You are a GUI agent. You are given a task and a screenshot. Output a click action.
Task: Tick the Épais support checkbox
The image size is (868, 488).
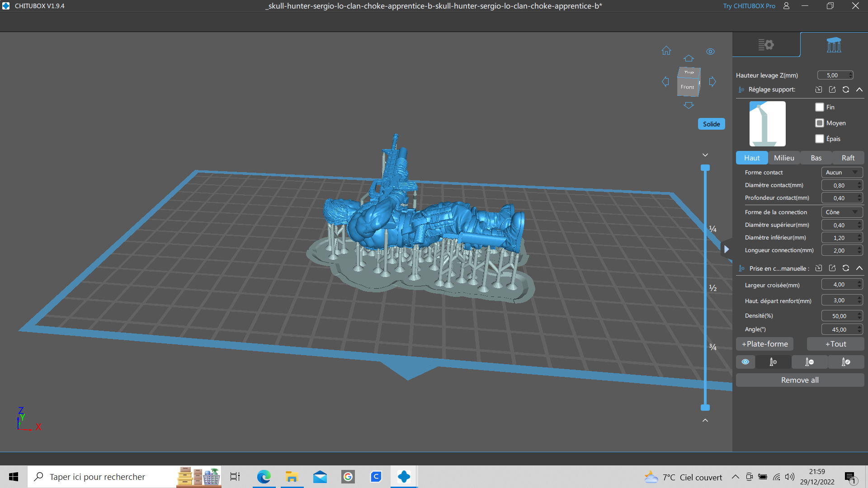(x=820, y=139)
